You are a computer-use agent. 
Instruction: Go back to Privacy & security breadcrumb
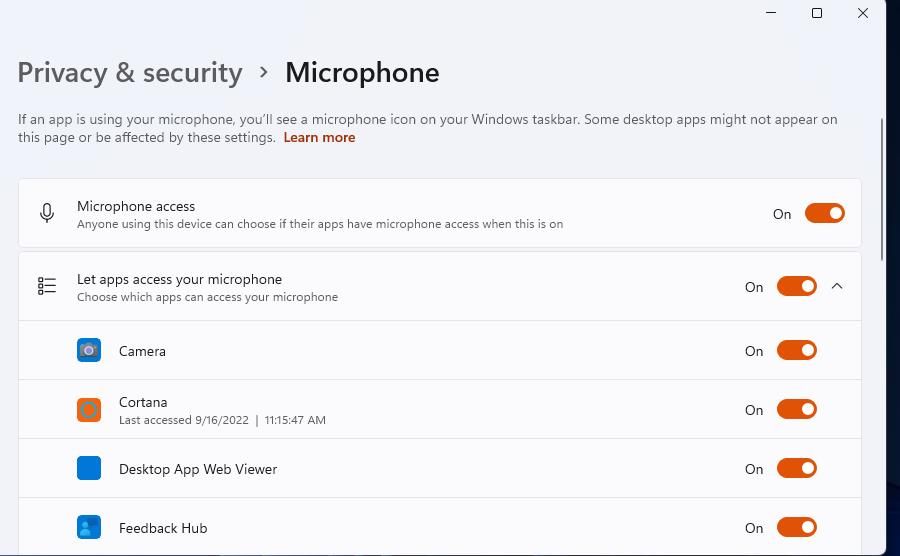tap(130, 73)
